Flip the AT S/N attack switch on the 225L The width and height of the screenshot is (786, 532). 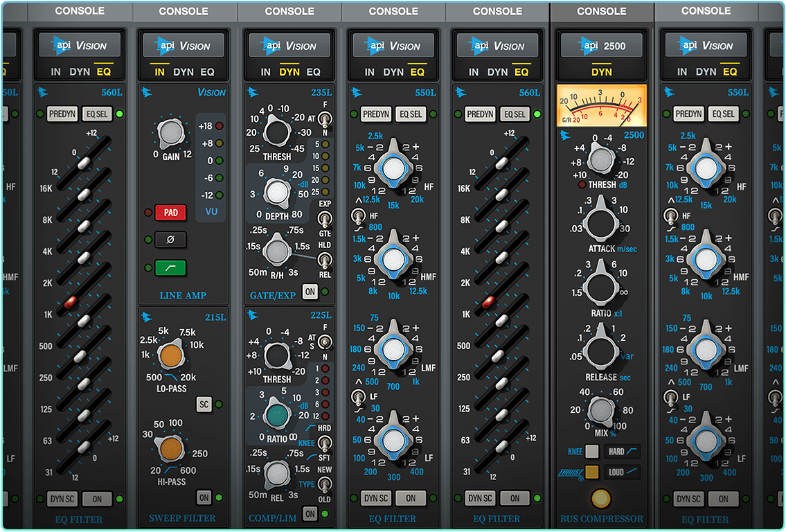pos(325,342)
